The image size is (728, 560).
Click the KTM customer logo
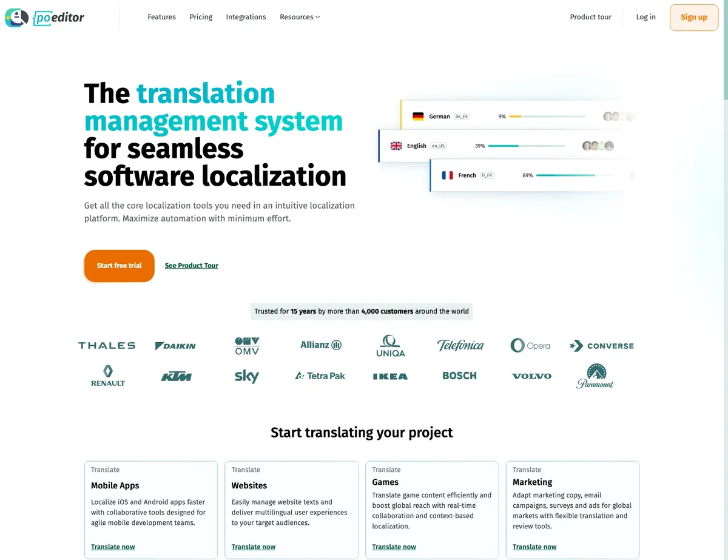(177, 377)
